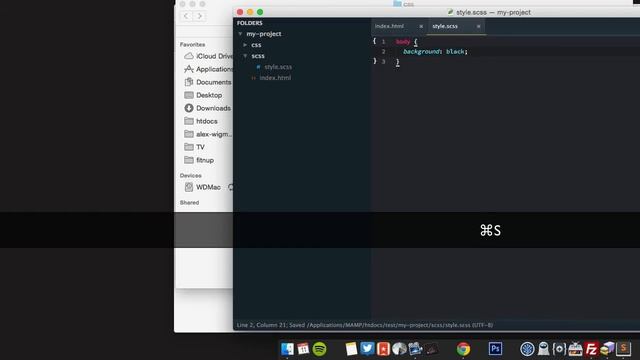The image size is (640, 360).
Task: Launch Google Chrome from the dock
Action: pos(463,349)
